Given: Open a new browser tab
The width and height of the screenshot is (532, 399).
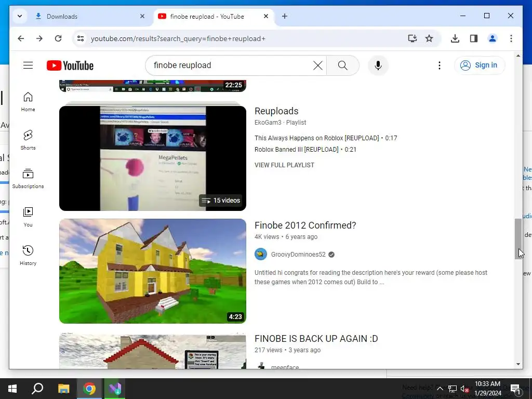Looking at the screenshot, I should coord(285,16).
